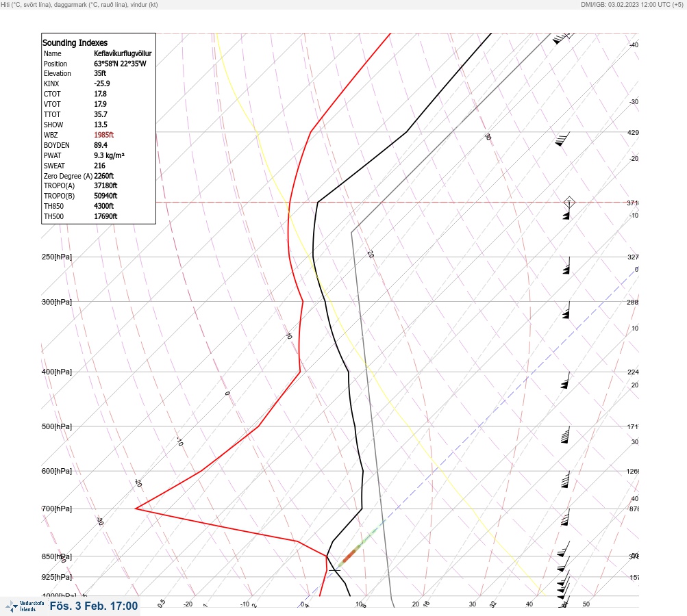687x616 pixels.
Task: Click the wind barb at 700 hPa level
Action: coord(565,517)
